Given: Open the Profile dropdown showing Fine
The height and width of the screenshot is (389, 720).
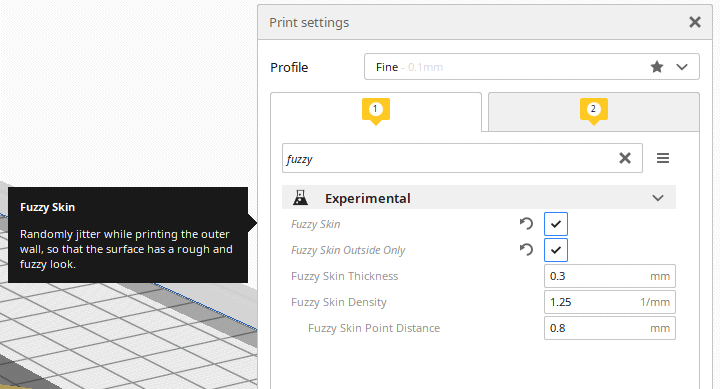Looking at the screenshot, I should pos(532,67).
